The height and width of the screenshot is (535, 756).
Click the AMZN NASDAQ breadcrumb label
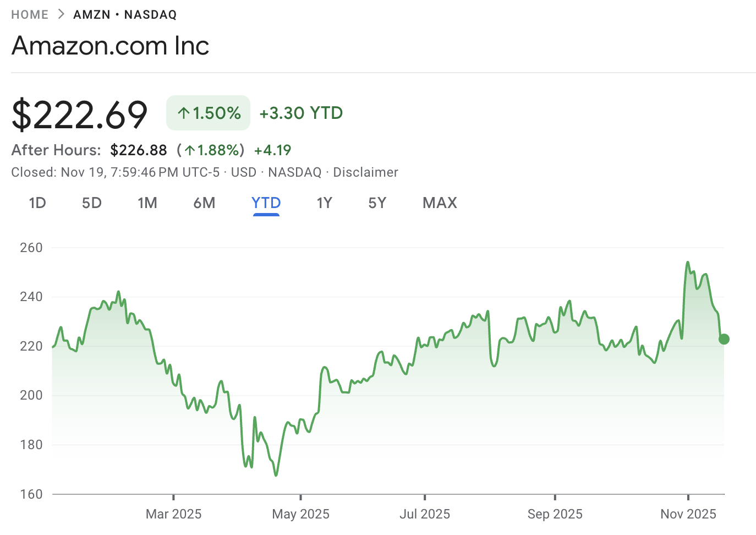(x=124, y=14)
